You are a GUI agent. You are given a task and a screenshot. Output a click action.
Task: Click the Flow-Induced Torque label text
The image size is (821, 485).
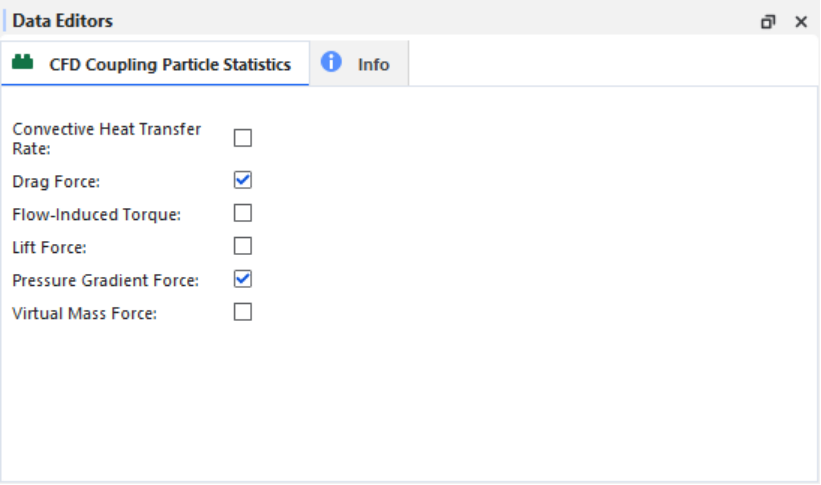pyautogui.click(x=97, y=215)
